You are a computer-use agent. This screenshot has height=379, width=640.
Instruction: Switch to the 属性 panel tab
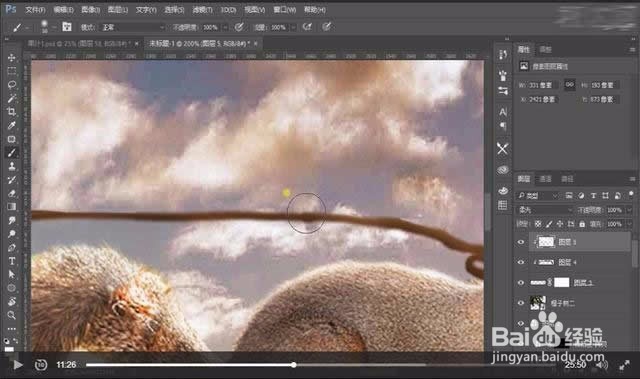[524, 49]
